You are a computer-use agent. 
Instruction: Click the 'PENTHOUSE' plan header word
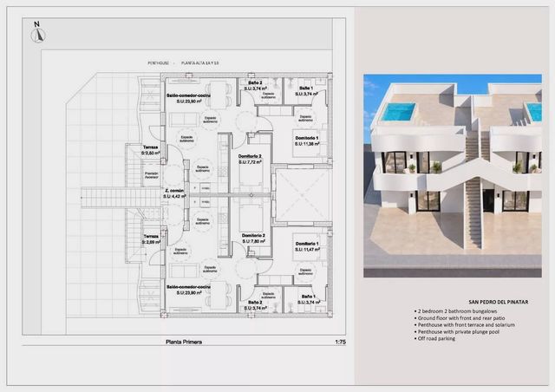click(158, 63)
